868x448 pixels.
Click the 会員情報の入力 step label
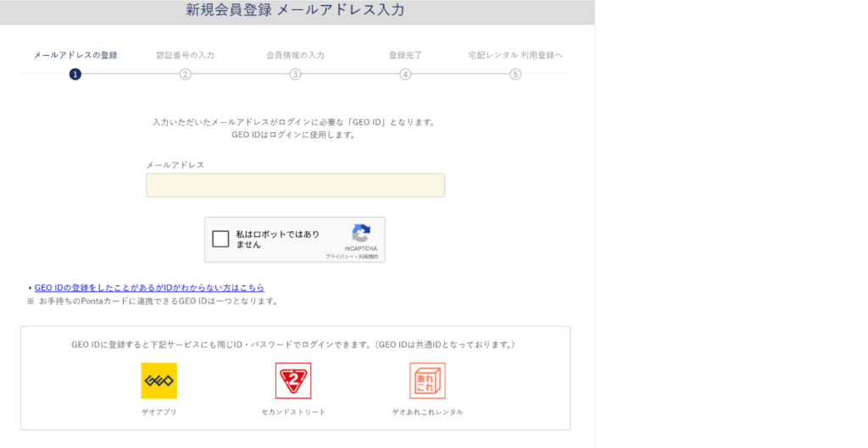(x=295, y=55)
